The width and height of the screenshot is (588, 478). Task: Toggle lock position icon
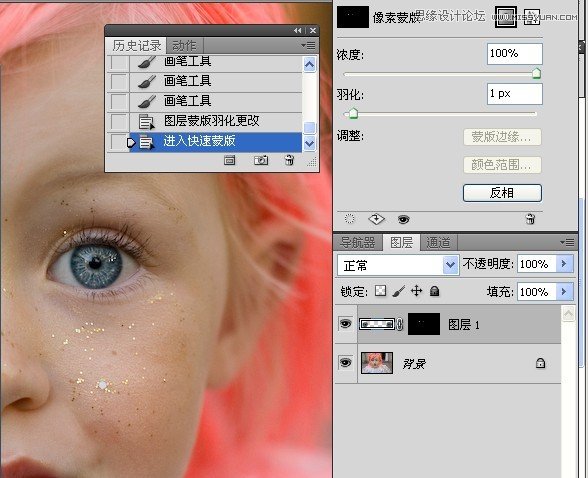pyautogui.click(x=417, y=291)
